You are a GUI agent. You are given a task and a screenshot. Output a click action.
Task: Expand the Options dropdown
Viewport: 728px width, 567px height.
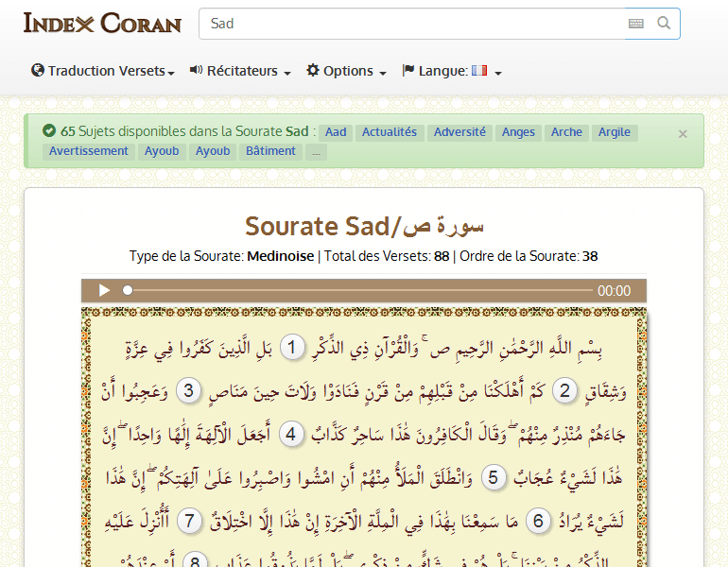click(x=346, y=71)
